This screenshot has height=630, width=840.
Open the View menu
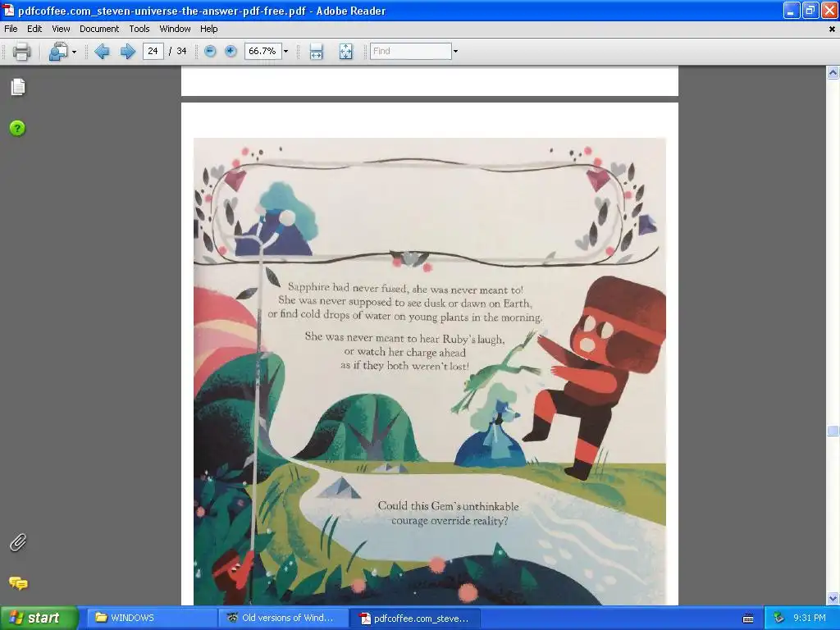[61, 29]
